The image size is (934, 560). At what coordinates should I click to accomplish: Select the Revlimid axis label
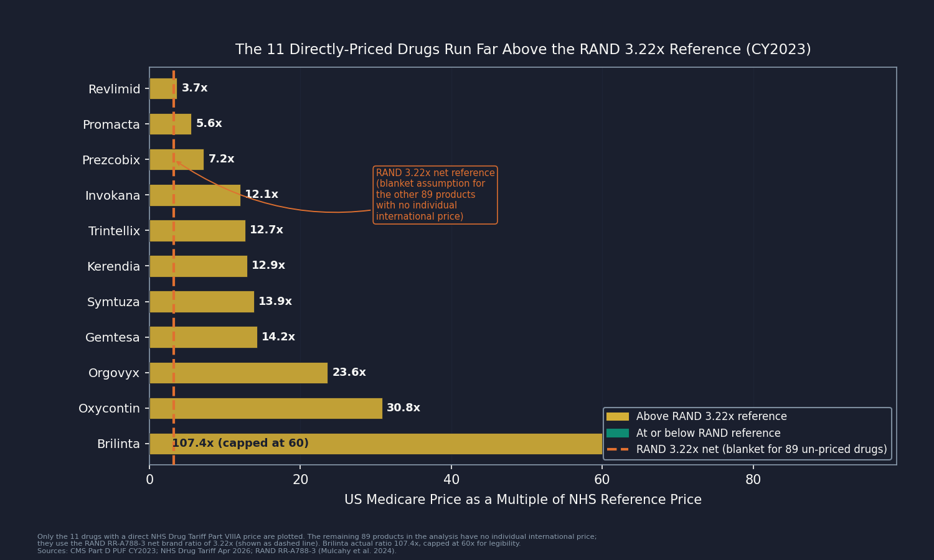114,89
